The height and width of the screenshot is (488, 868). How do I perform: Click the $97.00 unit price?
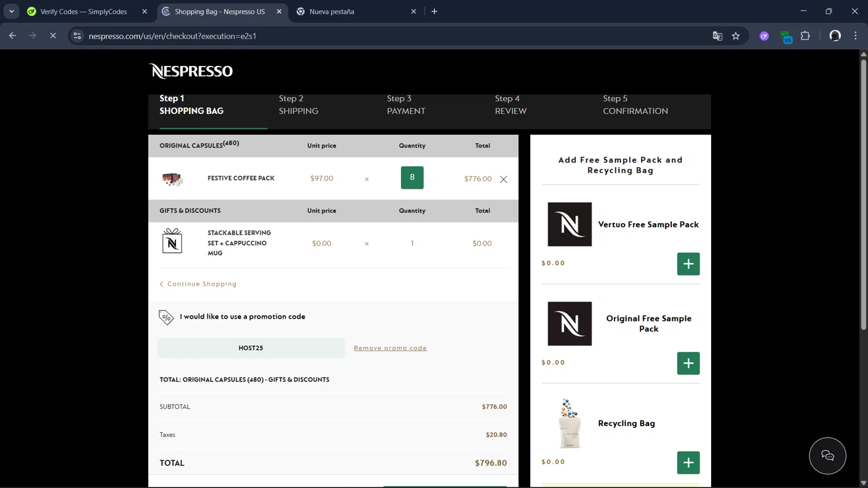(322, 178)
